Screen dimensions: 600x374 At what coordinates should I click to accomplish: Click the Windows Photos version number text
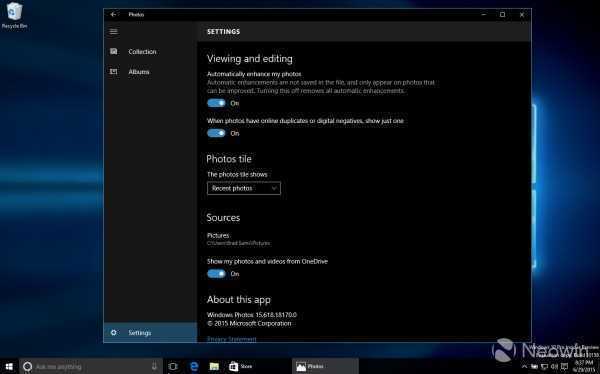[252, 315]
